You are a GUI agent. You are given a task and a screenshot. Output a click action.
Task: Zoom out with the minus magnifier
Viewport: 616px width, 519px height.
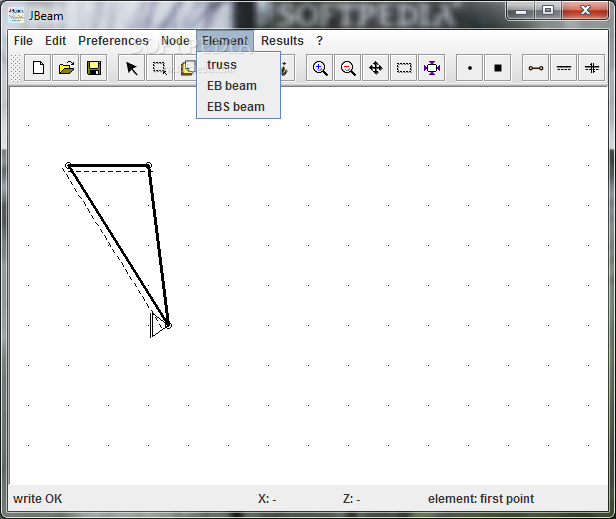tap(348, 68)
